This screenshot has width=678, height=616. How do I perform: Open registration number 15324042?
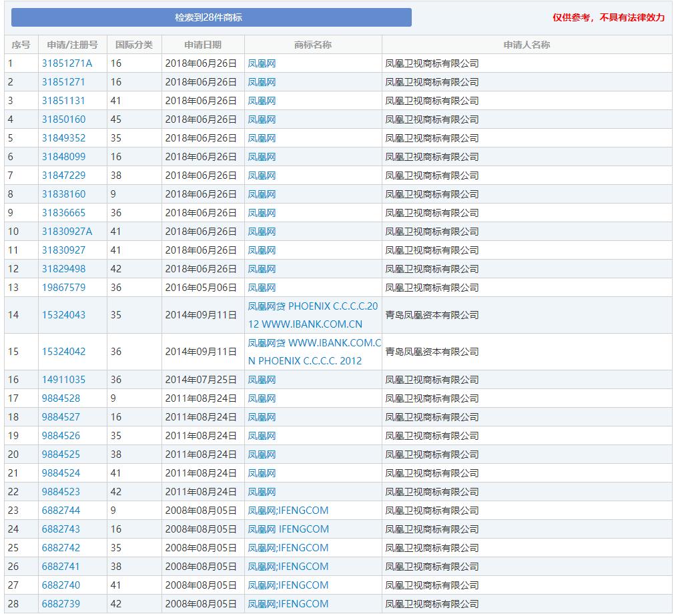[x=63, y=352]
